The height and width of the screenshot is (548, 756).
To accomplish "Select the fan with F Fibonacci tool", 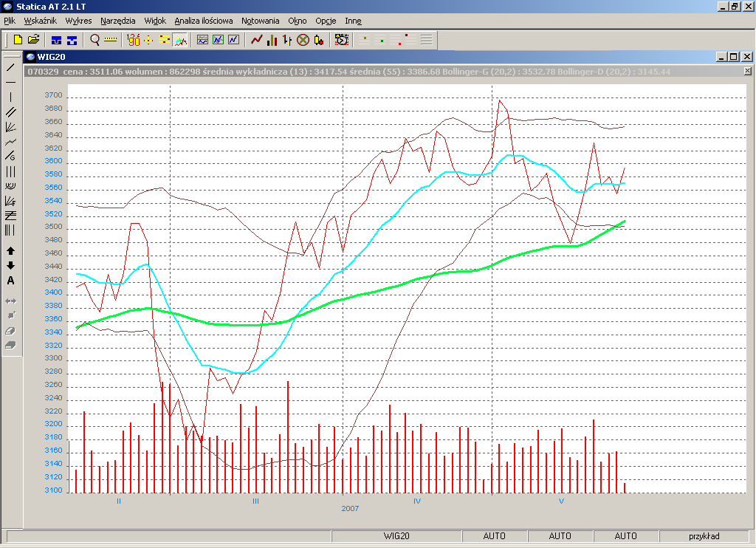I will pyautogui.click(x=10, y=201).
